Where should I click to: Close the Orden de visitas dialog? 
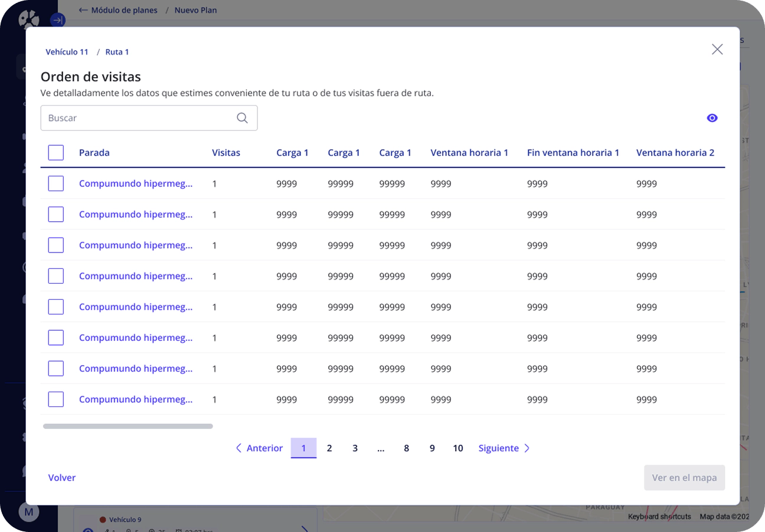click(x=717, y=50)
